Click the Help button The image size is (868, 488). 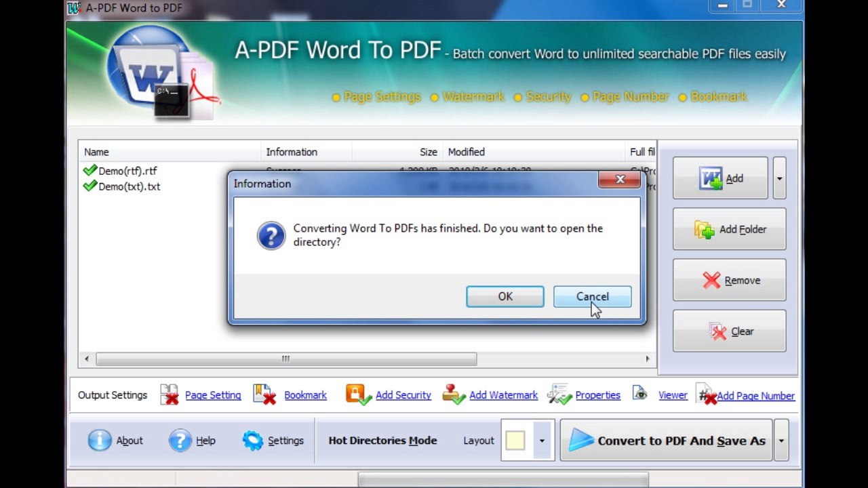click(193, 441)
